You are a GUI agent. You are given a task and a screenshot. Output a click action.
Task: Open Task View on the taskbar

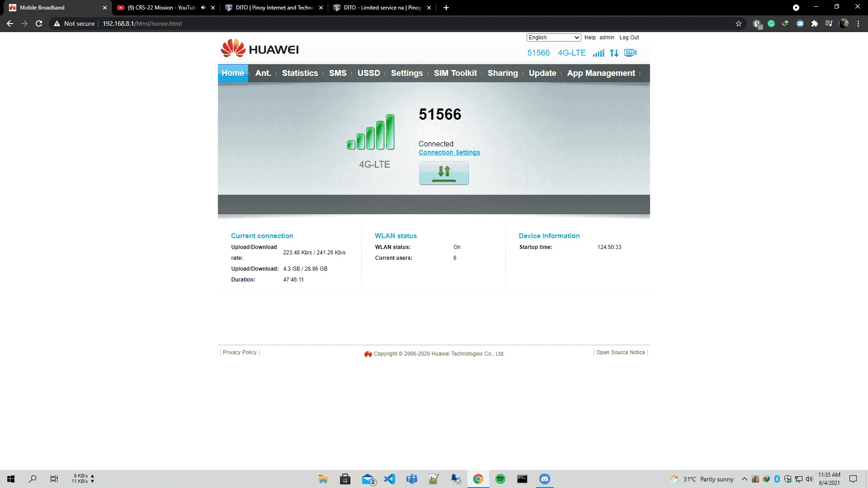(x=54, y=479)
